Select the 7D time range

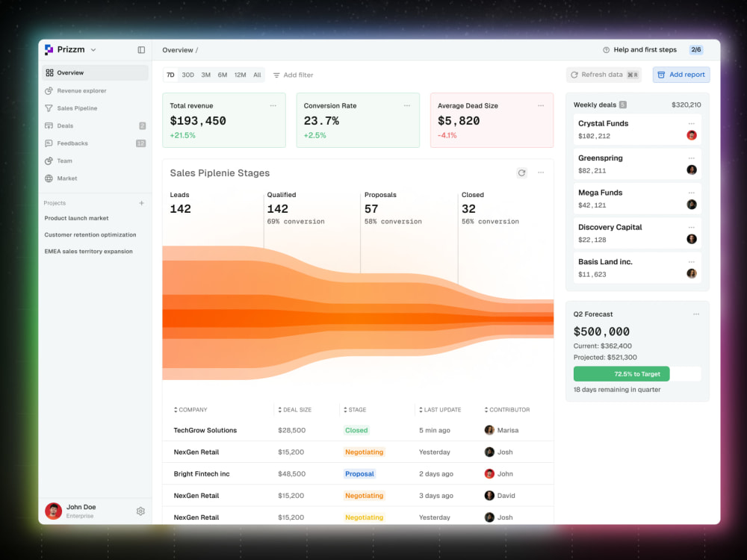coord(170,75)
